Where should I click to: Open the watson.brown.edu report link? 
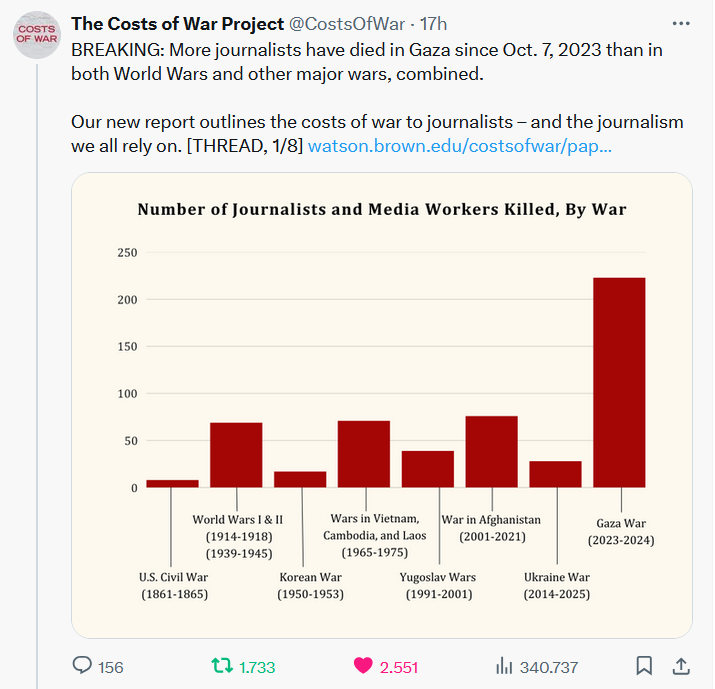coord(460,146)
